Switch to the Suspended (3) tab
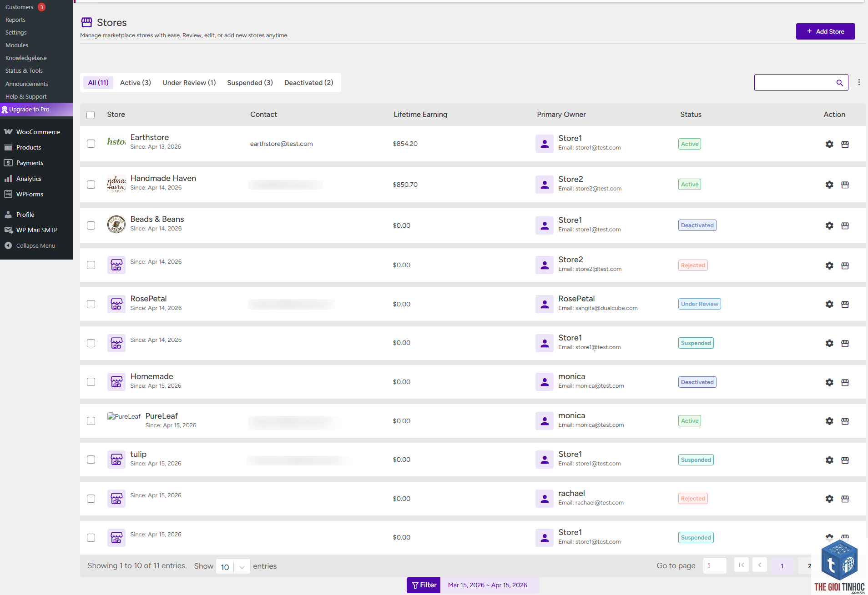The width and height of the screenshot is (868, 595). pyautogui.click(x=250, y=83)
